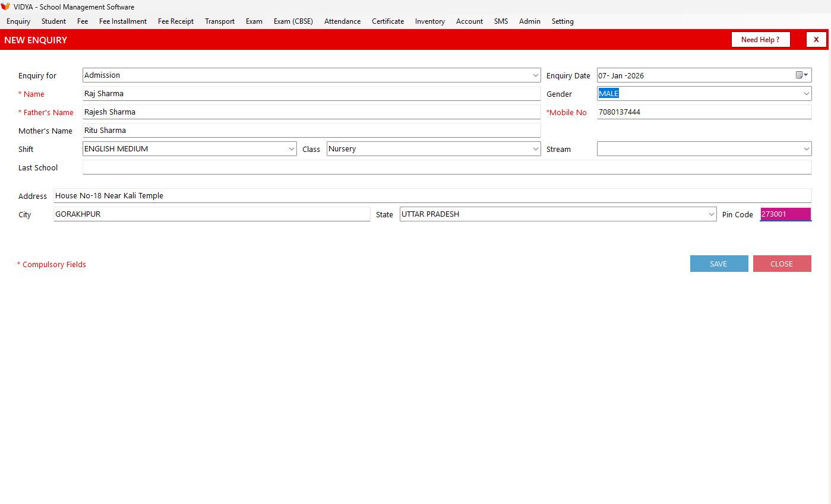Screen dimensions: 831x504
Task: Click the Compulsory Fields note
Action: 52,265
